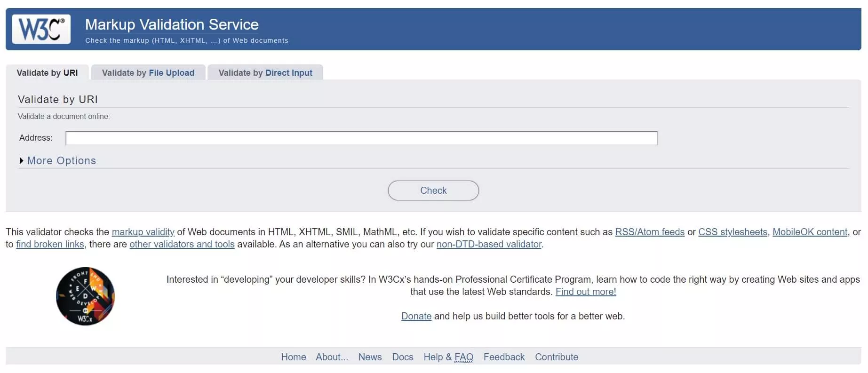Open the non-DTD-based validator link

pos(489,244)
